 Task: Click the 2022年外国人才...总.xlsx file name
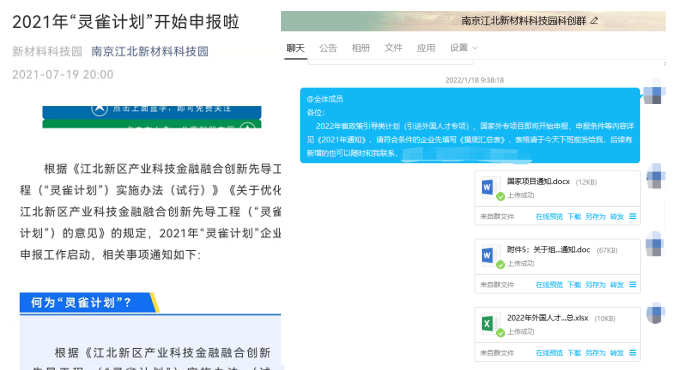(x=548, y=318)
